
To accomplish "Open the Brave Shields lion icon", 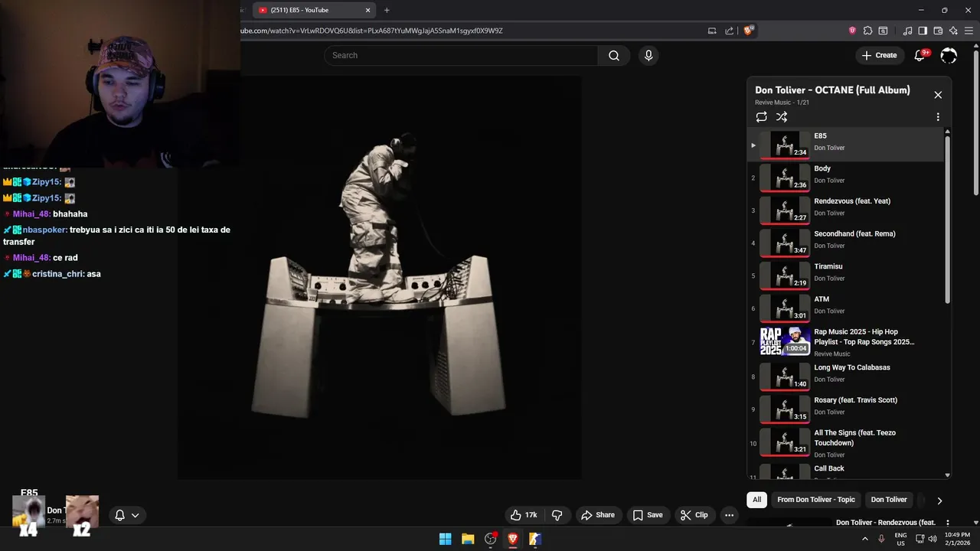I will tap(749, 31).
